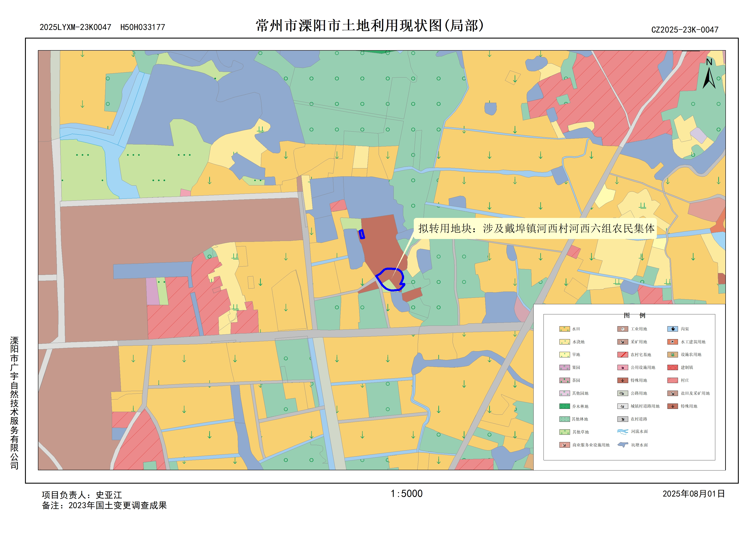This screenshot has height=534, width=756.
Task: Click the 果园 purple legend swatch
Action: [x=564, y=368]
